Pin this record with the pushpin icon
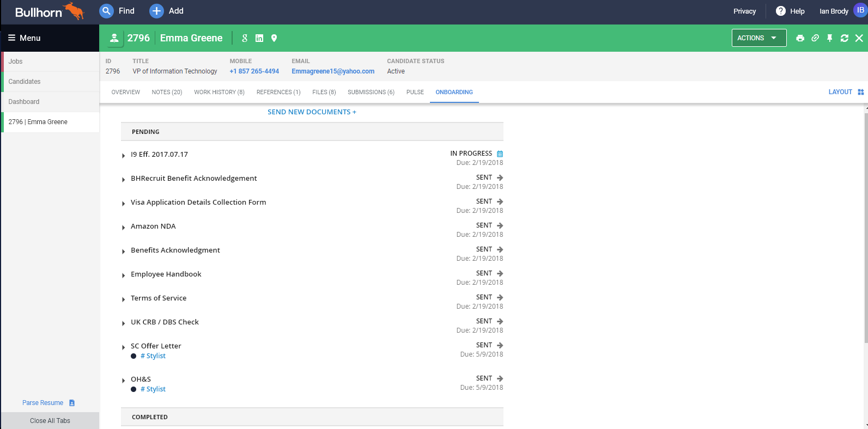This screenshot has height=429, width=868. pos(829,38)
